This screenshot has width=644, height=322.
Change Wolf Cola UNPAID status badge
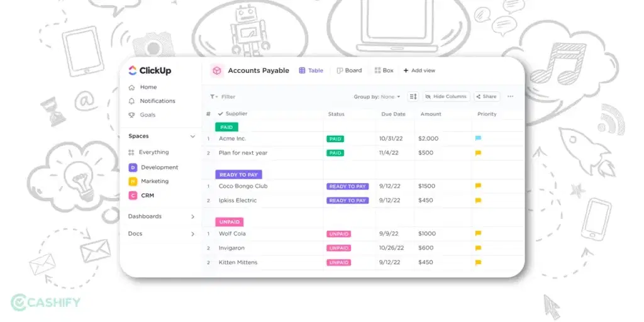tap(338, 234)
